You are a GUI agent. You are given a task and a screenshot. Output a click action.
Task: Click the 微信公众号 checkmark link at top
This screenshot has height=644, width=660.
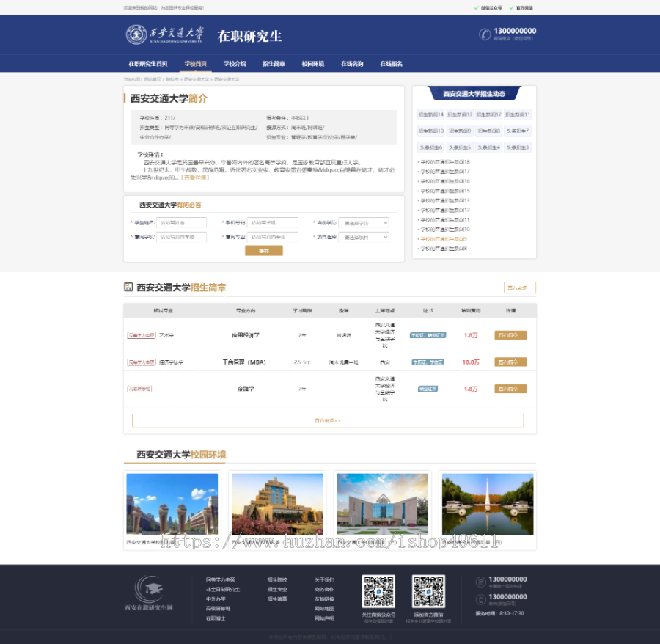coord(488,7)
